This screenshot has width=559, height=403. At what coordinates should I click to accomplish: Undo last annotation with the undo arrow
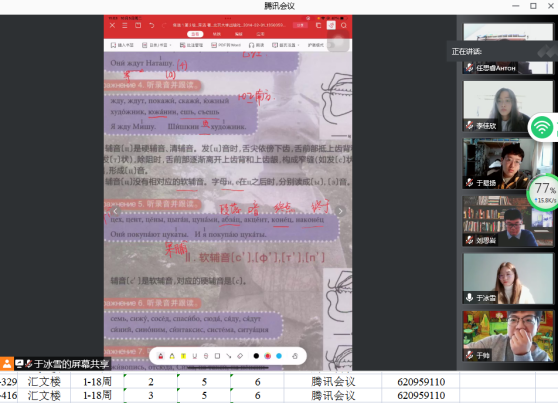pyautogui.click(x=152, y=25)
